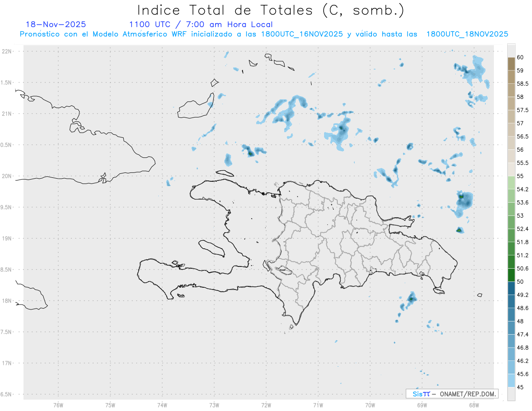Screen dimensions: 532x411
Task: Select the '22N' latitude label
Action: [7, 51]
